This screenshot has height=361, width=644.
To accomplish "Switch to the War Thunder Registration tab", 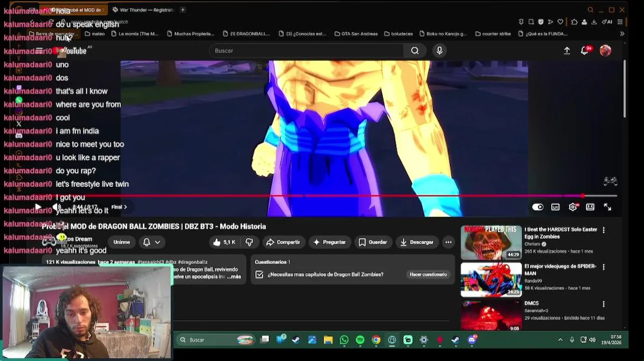I will tap(143, 10).
